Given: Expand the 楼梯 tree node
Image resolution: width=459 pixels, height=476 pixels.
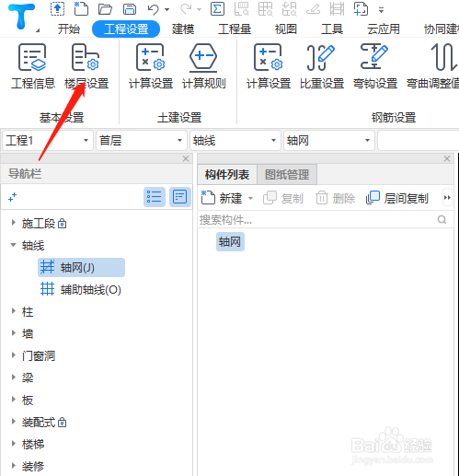Looking at the screenshot, I should tap(13, 444).
